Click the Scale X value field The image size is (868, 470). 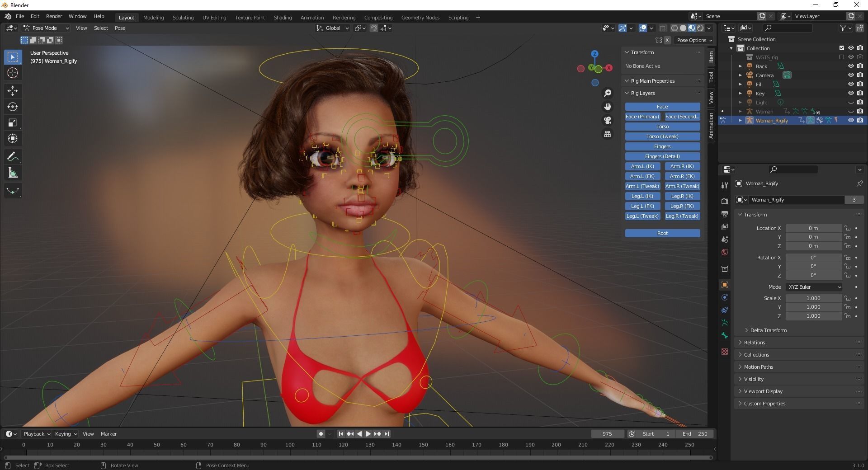(x=813, y=298)
